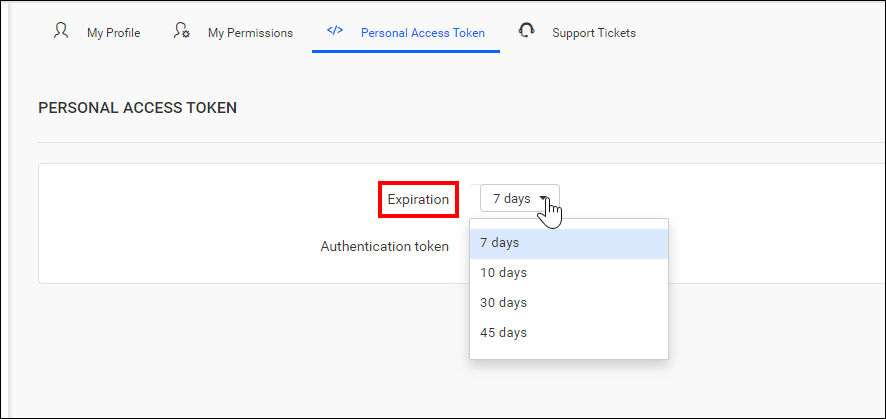Go to the Support Tickets tab
This screenshot has height=419, width=886.
(577, 33)
